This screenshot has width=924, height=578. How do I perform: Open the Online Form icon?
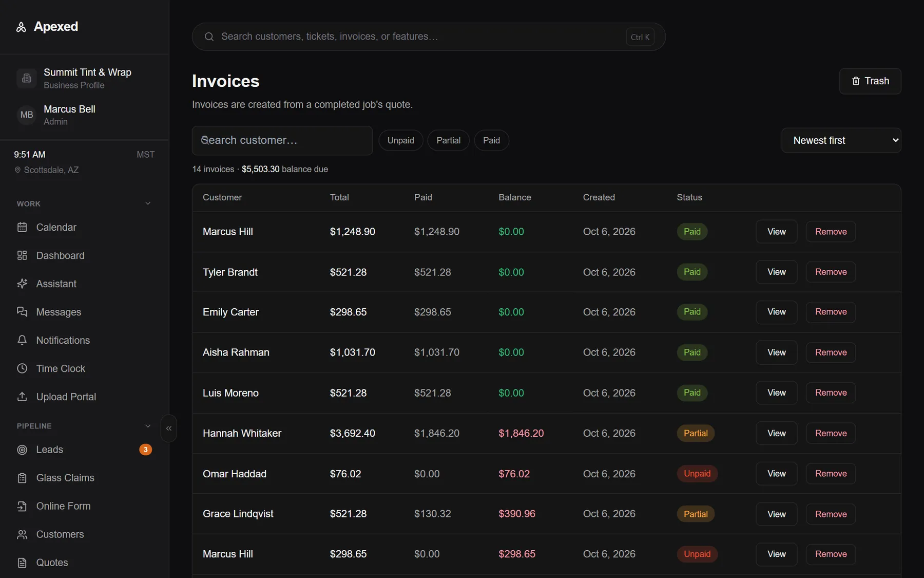coord(22,506)
